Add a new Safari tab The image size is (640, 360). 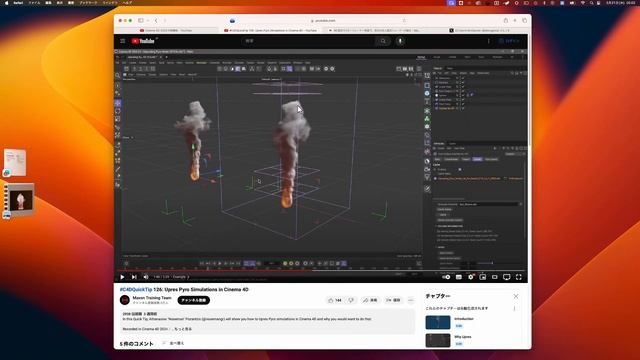click(x=515, y=20)
